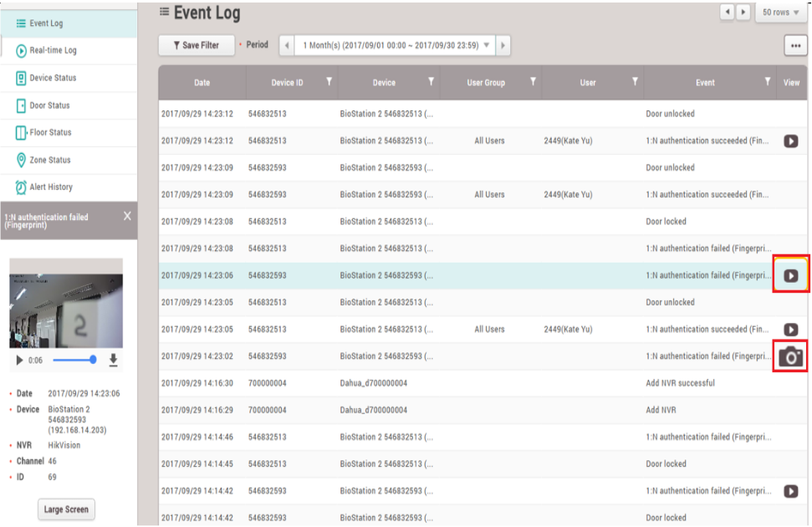This screenshot has width=812, height=527.
Task: Select Door Status in the sidebar
Action: (x=49, y=105)
